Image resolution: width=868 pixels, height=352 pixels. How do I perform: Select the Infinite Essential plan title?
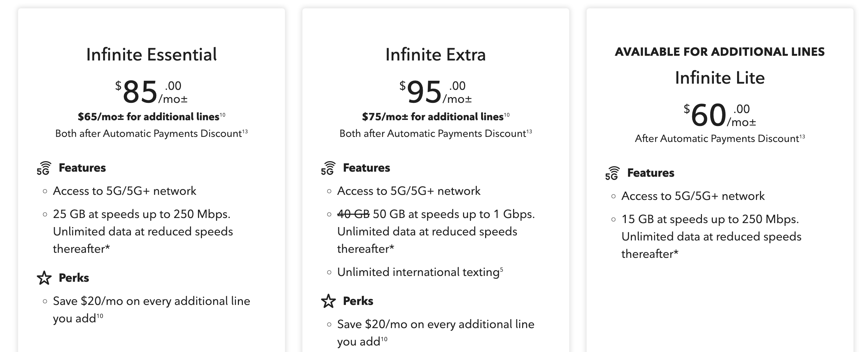(152, 55)
